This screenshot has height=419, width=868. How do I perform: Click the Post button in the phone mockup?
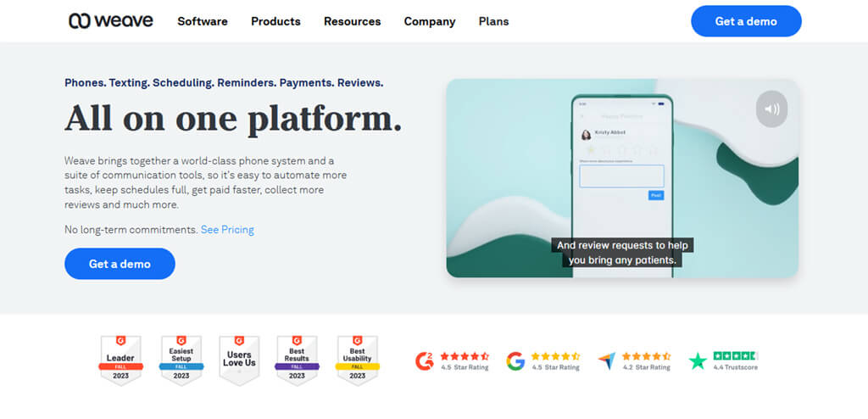(656, 196)
